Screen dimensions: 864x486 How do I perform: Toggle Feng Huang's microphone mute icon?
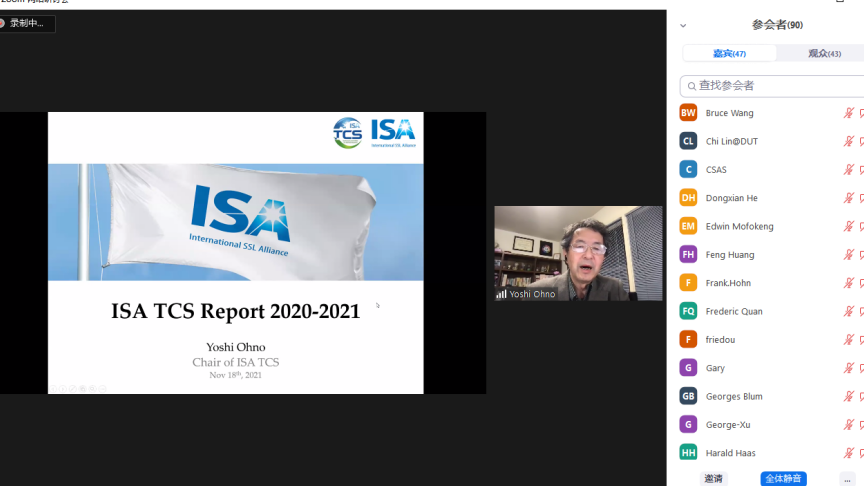(x=848, y=255)
